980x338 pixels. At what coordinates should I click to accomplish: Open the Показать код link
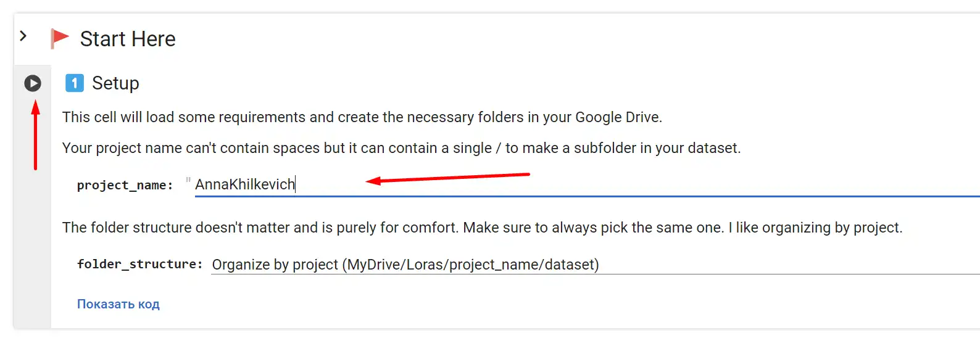(x=118, y=304)
